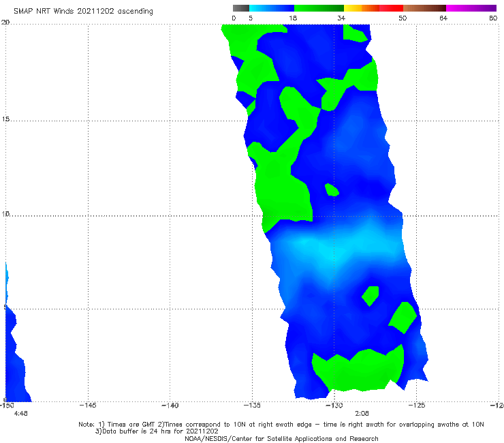Click the color bar label '18'

tap(293, 18)
